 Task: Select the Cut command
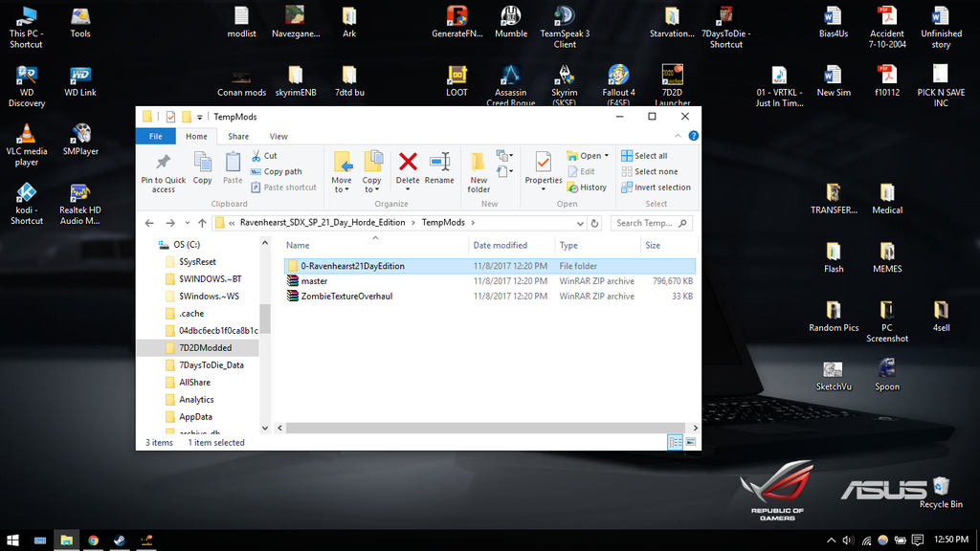pos(264,156)
